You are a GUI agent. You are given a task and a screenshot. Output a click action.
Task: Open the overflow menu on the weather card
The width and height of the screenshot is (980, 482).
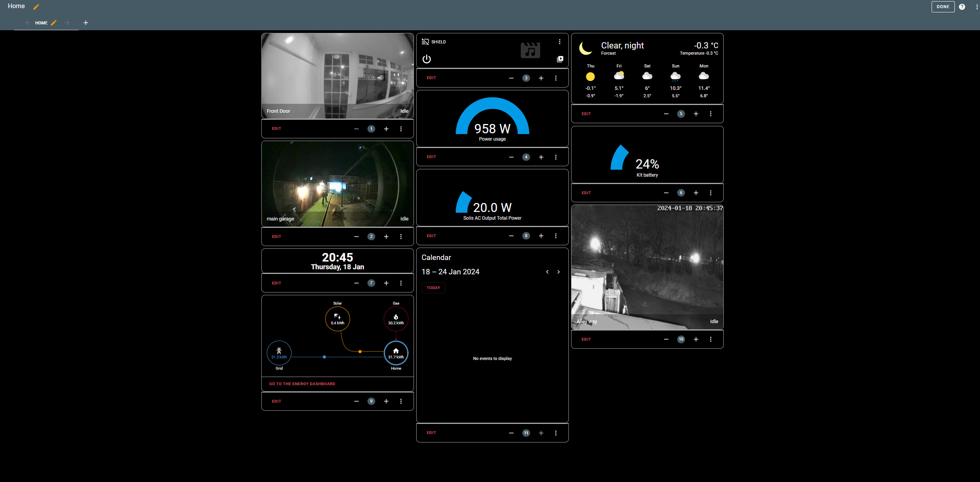[x=711, y=114]
